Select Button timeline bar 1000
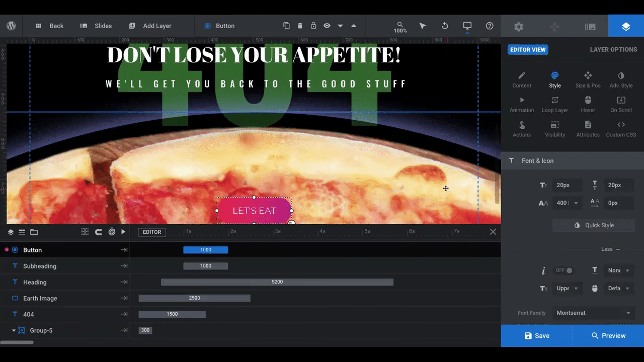 pos(205,250)
